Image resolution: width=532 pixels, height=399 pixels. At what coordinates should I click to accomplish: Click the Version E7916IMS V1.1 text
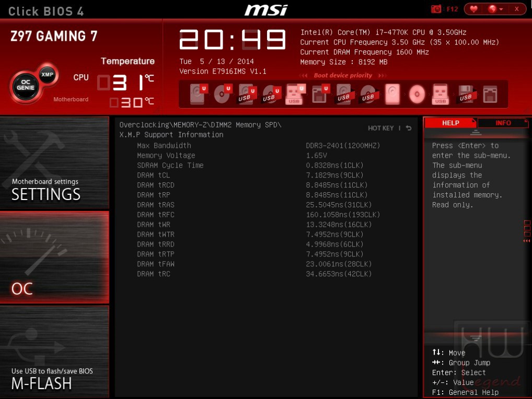point(223,71)
